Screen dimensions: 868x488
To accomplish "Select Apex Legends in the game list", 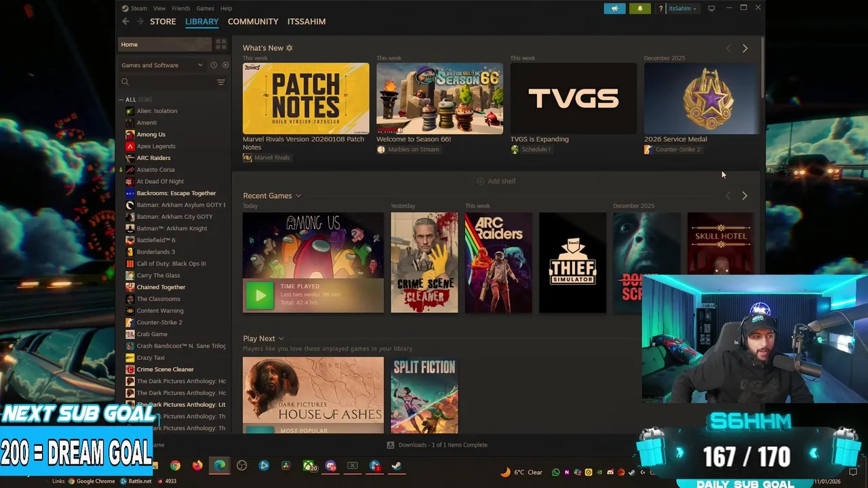I will coord(156,146).
